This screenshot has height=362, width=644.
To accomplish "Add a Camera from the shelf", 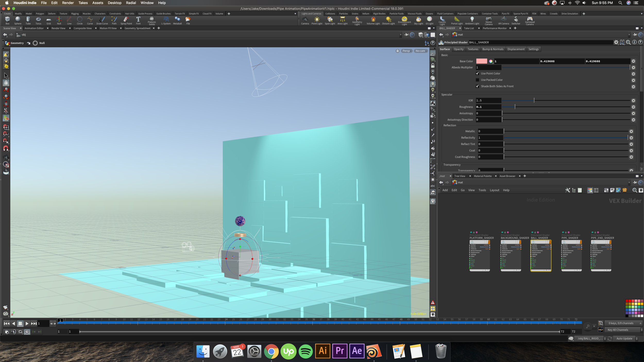I will [305, 21].
